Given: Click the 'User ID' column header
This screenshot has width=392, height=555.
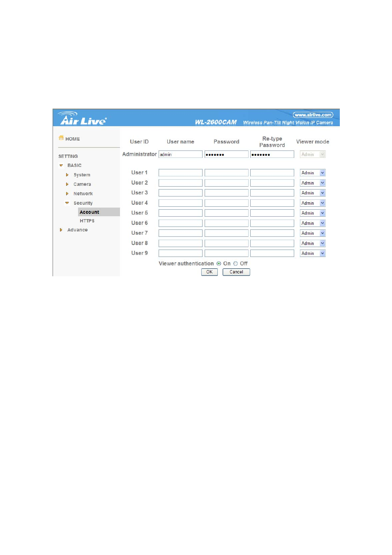Looking at the screenshot, I should [x=139, y=142].
